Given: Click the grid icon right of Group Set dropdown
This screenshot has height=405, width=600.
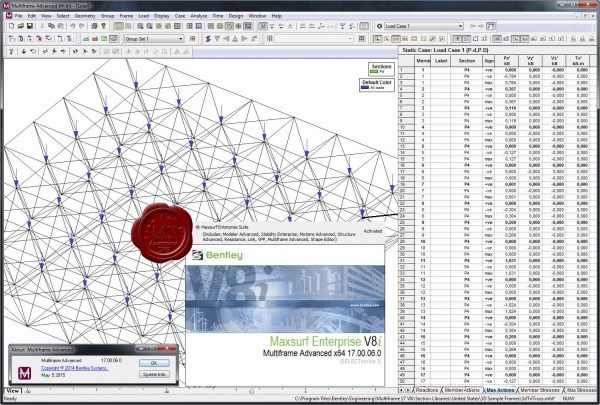Looking at the screenshot, I should click(192, 39).
